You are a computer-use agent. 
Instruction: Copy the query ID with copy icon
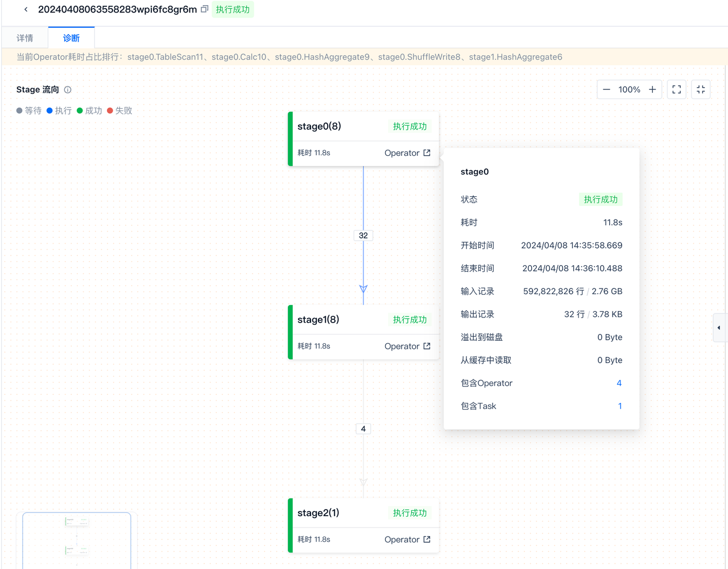pyautogui.click(x=205, y=9)
